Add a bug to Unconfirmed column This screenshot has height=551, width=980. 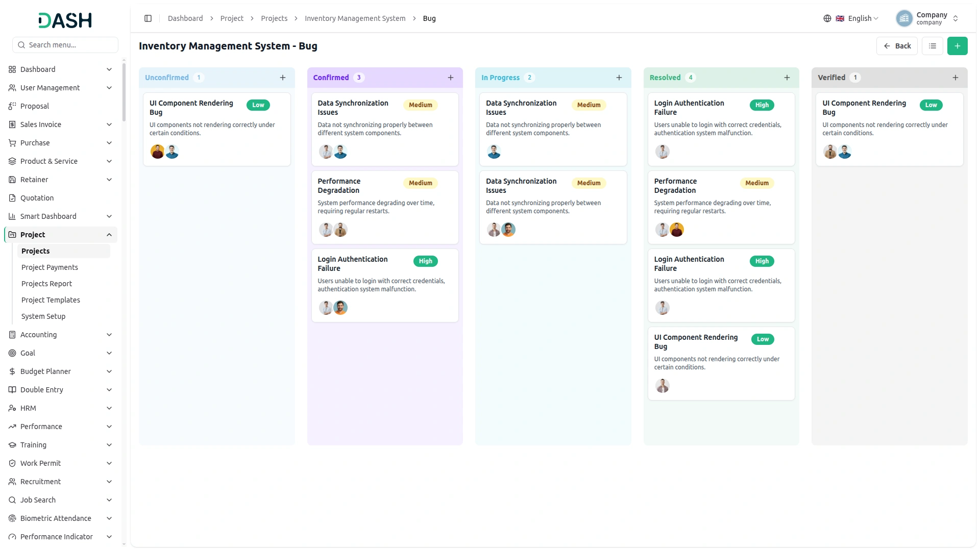(283, 78)
